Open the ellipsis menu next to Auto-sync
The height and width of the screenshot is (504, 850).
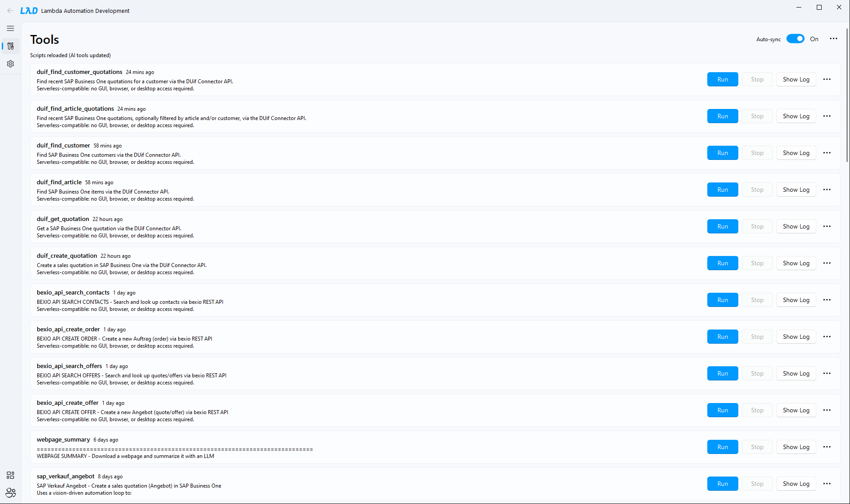(x=834, y=39)
